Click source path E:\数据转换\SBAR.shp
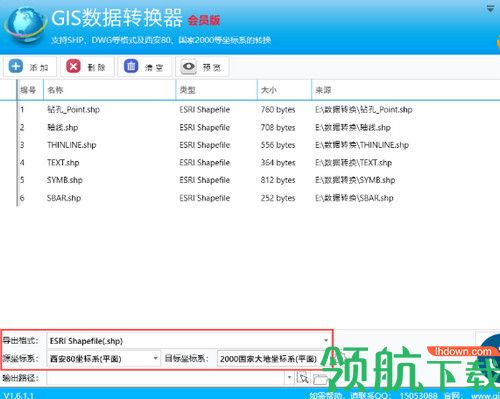500x399 pixels. click(x=354, y=198)
